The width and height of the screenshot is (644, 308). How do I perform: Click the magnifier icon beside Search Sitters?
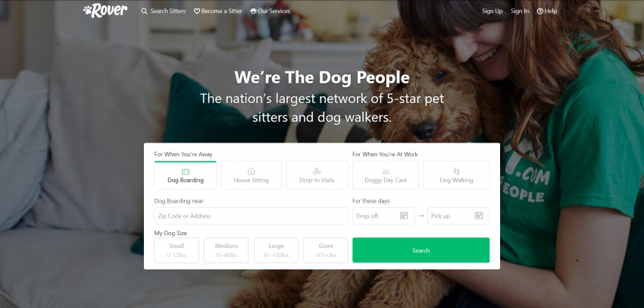tap(144, 11)
